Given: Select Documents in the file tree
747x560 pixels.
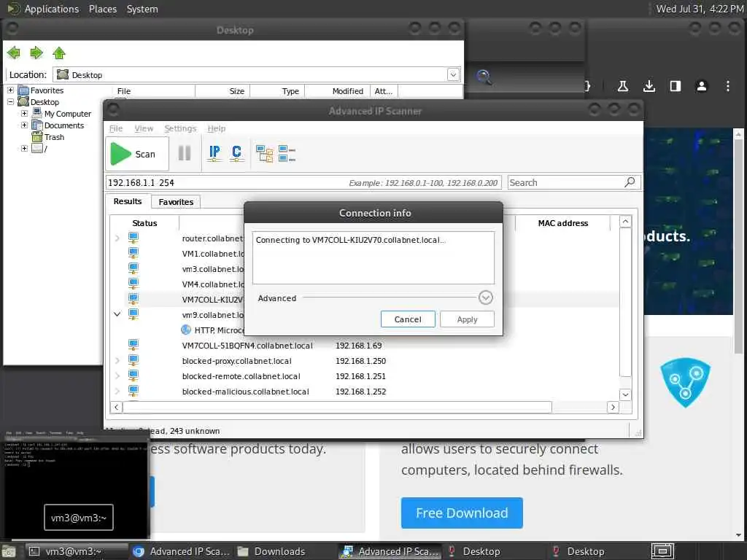Looking at the screenshot, I should [64, 125].
